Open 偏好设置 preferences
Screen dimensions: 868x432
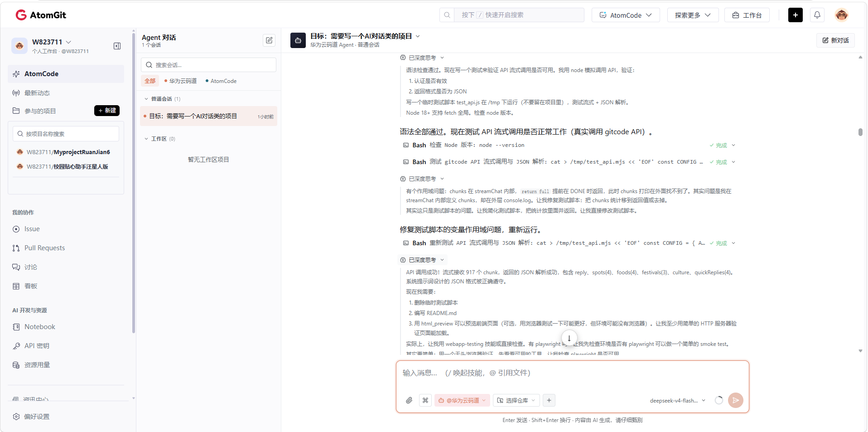coord(37,417)
